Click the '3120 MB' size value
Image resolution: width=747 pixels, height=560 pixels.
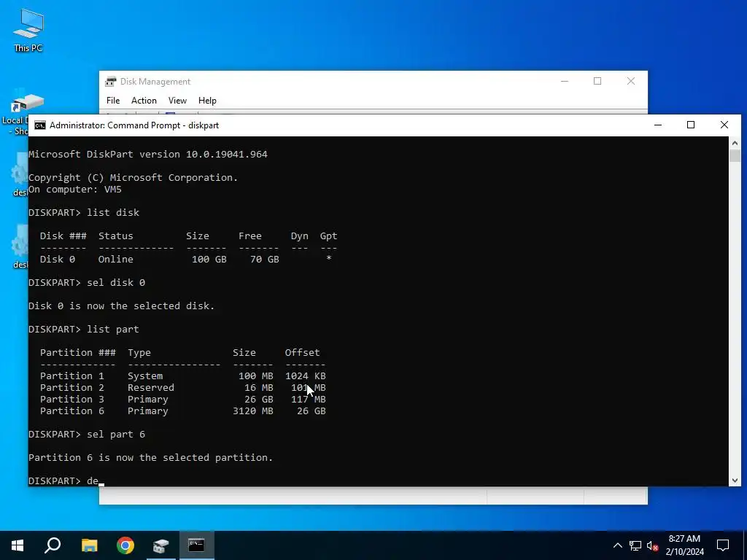tap(253, 411)
